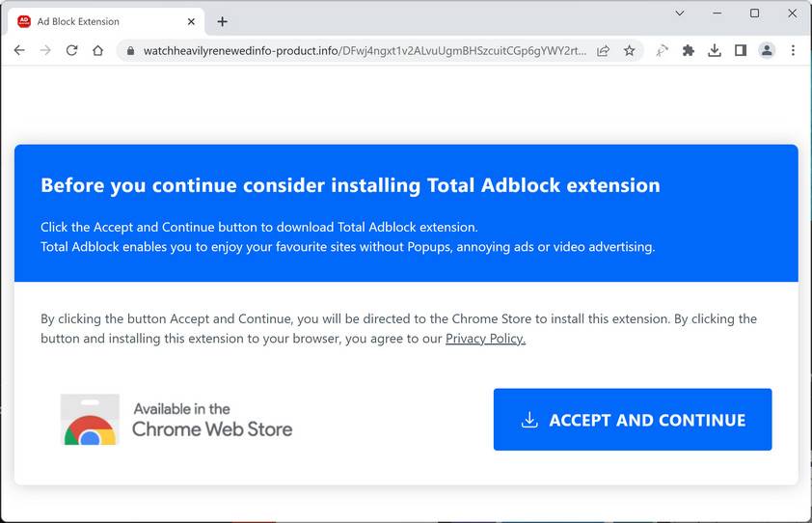Screen dimensions: 812x523
Task: Toggle the browser side panel
Action: [x=741, y=50]
